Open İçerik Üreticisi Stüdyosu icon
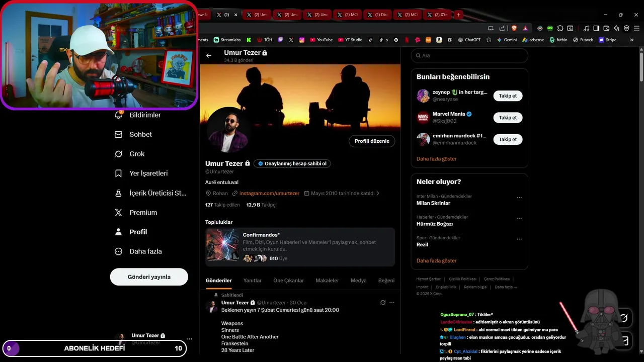The width and height of the screenshot is (644, 362). click(118, 193)
